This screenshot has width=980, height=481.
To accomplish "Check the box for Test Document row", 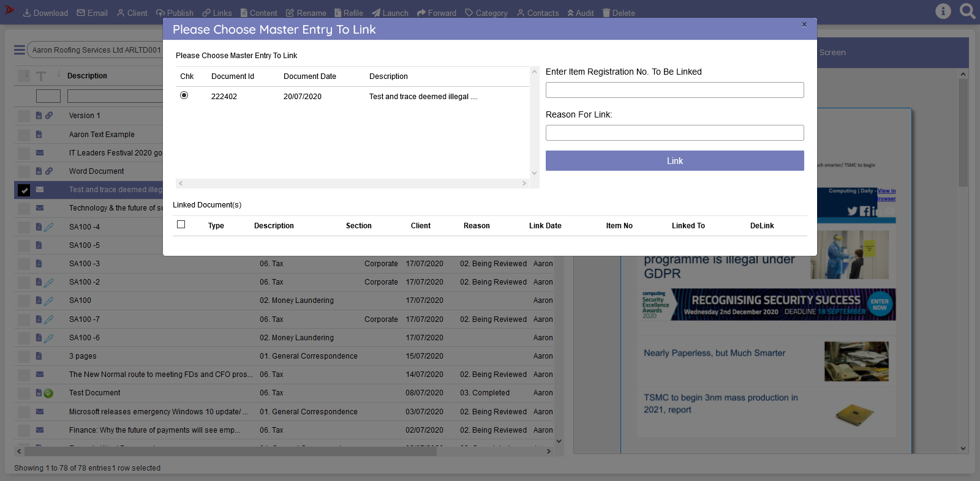I will [x=24, y=393].
